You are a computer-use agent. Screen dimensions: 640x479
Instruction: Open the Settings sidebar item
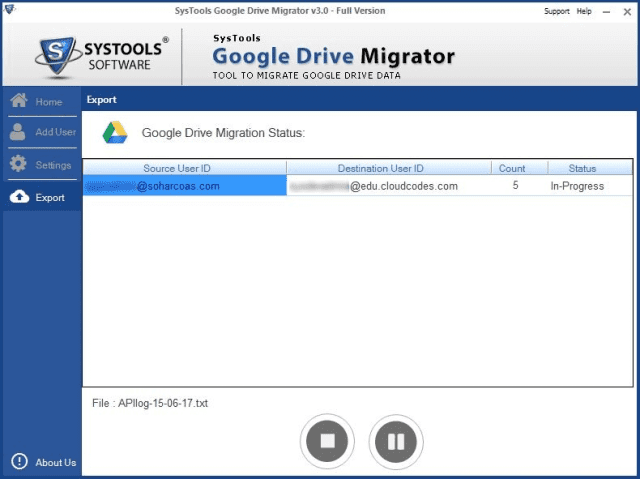pos(42,164)
